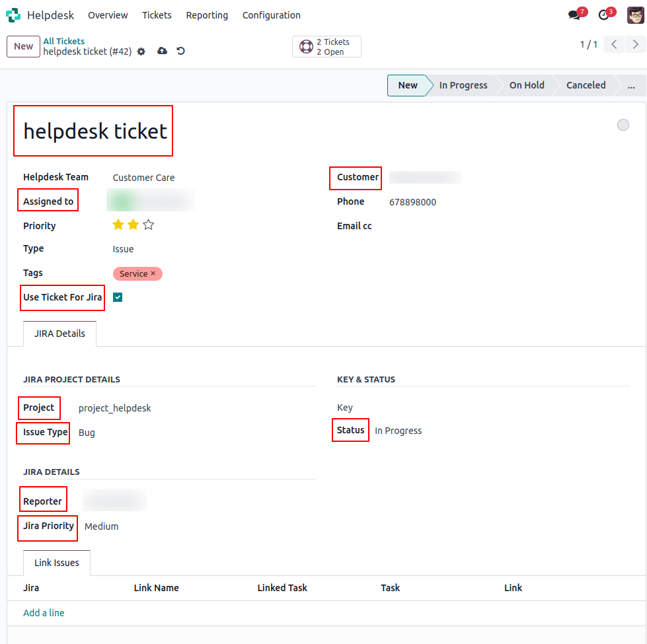Open the activities clock icon with badge 3
Image resolution: width=647 pixels, height=644 pixels.
[603, 15]
